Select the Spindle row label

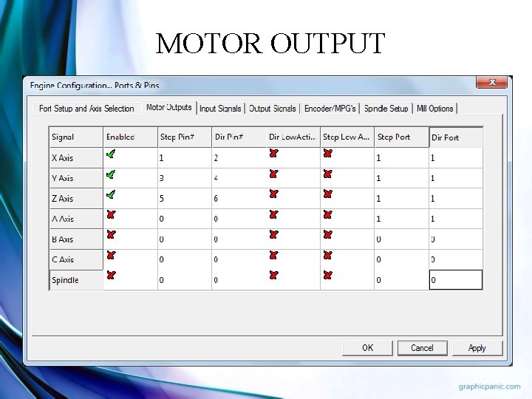coord(76,280)
